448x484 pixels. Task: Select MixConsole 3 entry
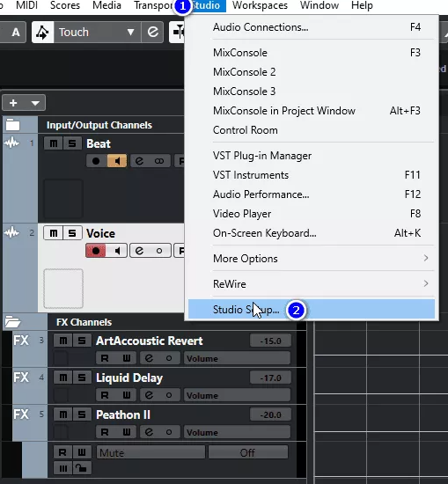coord(312,92)
